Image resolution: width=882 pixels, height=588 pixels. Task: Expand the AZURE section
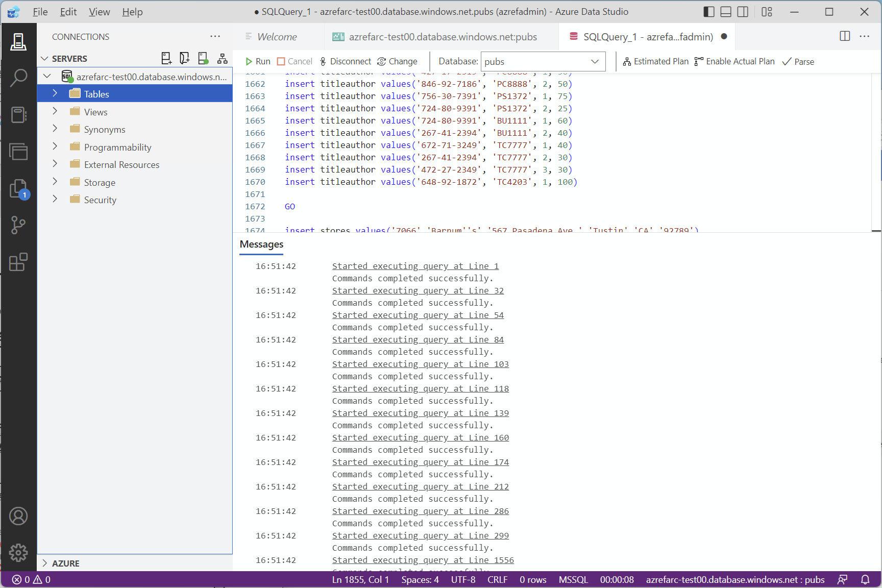[44, 563]
